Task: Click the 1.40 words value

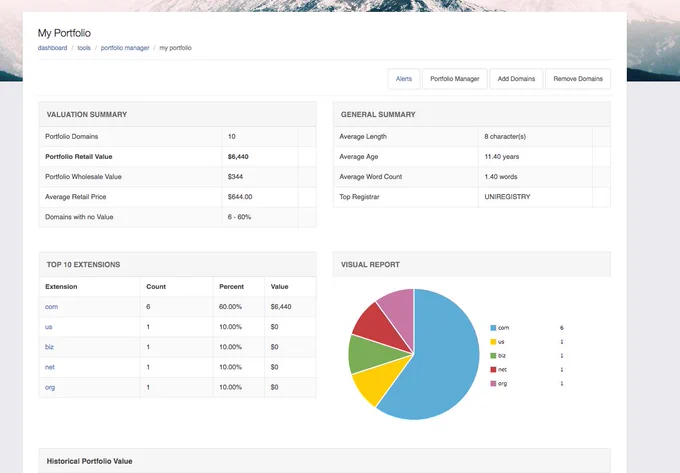Action: pyautogui.click(x=501, y=176)
